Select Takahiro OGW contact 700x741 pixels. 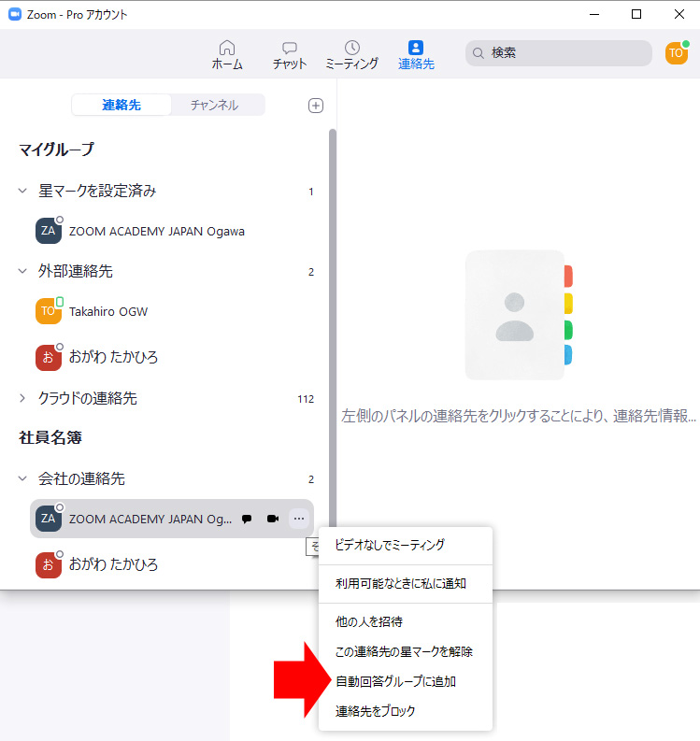coord(108,311)
